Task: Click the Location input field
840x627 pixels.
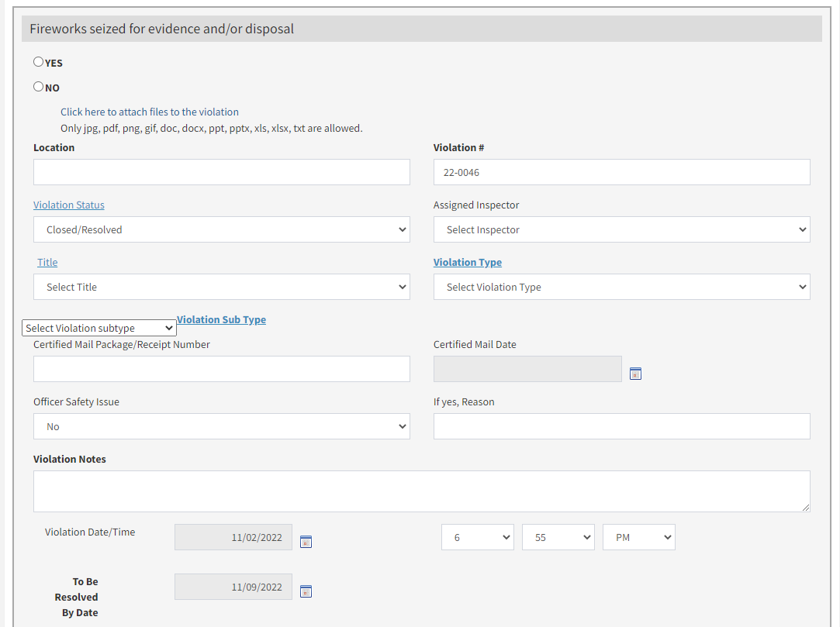Action: pos(222,172)
